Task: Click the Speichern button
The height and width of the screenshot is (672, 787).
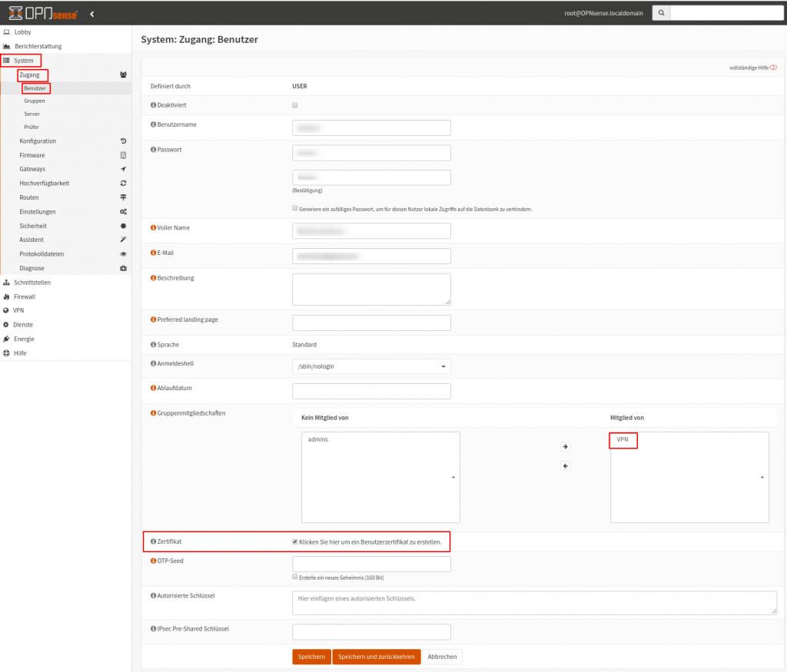Action: 310,657
